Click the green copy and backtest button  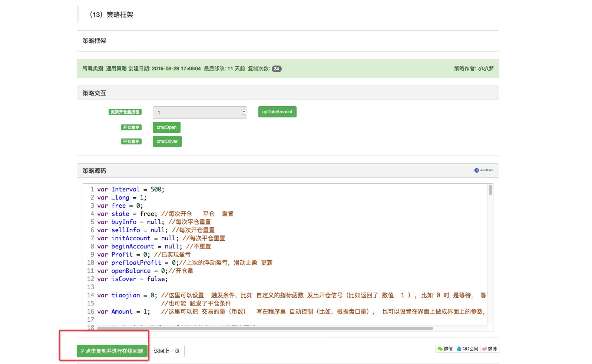point(112,351)
